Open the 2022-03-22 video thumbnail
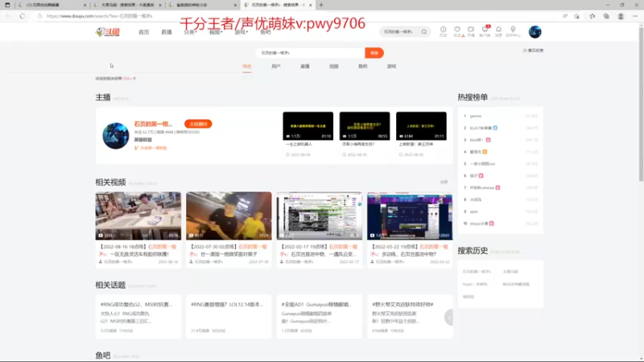 [x=410, y=216]
